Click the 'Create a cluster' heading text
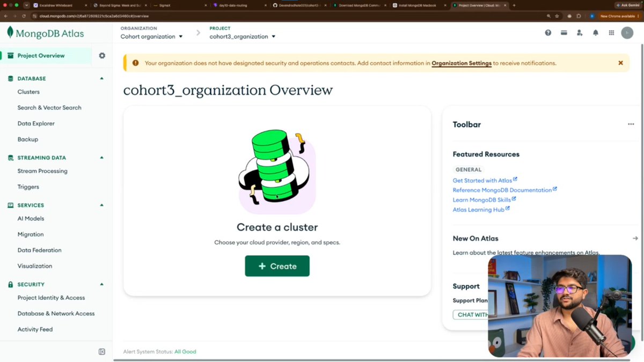 [277, 227]
